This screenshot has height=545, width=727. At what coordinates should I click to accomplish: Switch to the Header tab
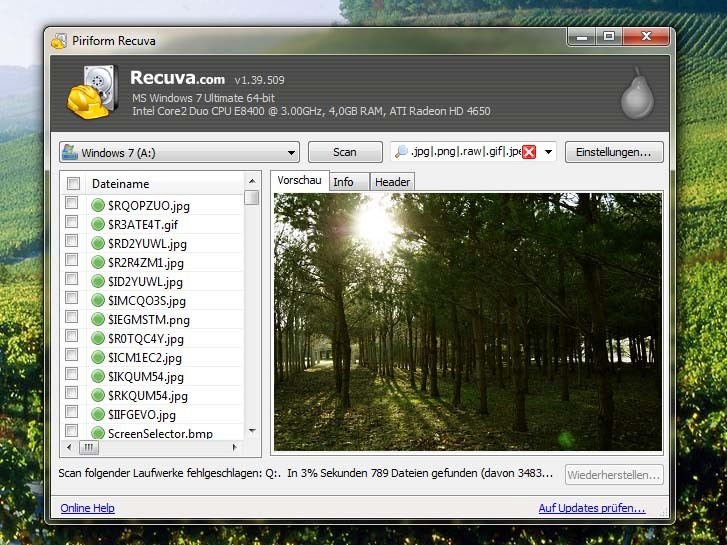tap(392, 182)
